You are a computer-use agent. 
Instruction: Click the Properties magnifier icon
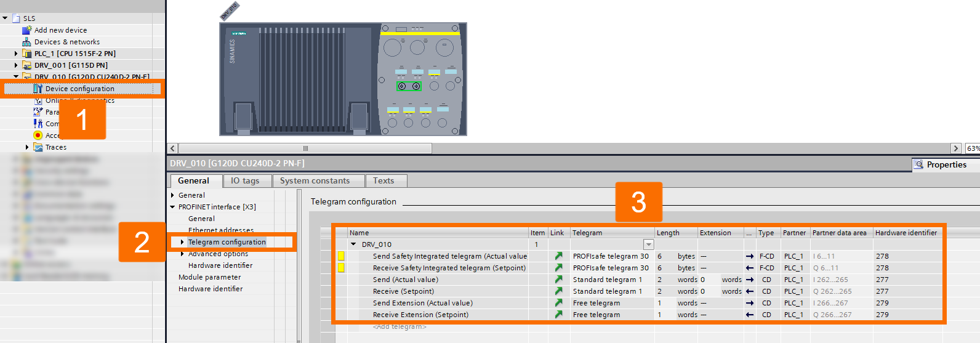point(918,164)
